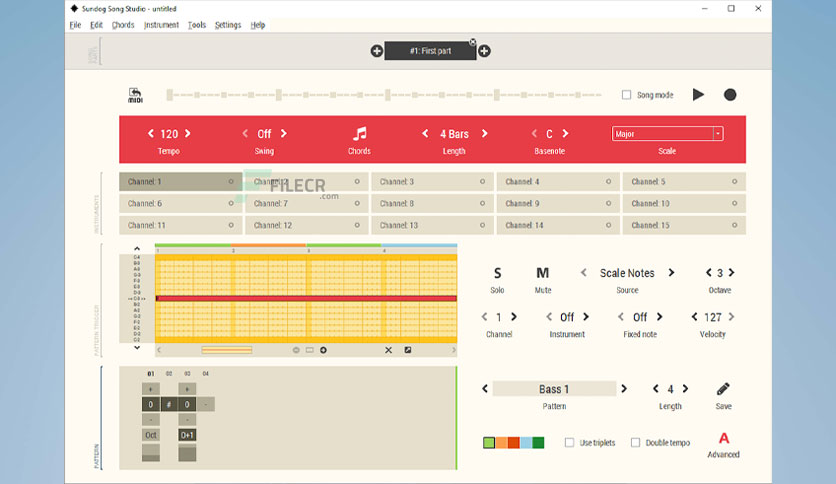
Task: Increase the Octave value from 3
Action: [732, 273]
